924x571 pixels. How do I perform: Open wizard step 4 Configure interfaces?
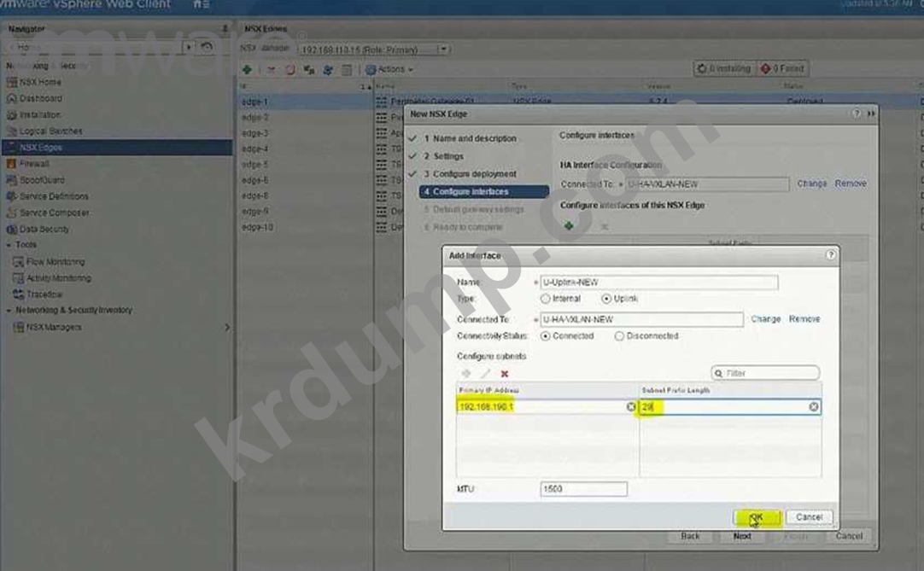(x=484, y=191)
